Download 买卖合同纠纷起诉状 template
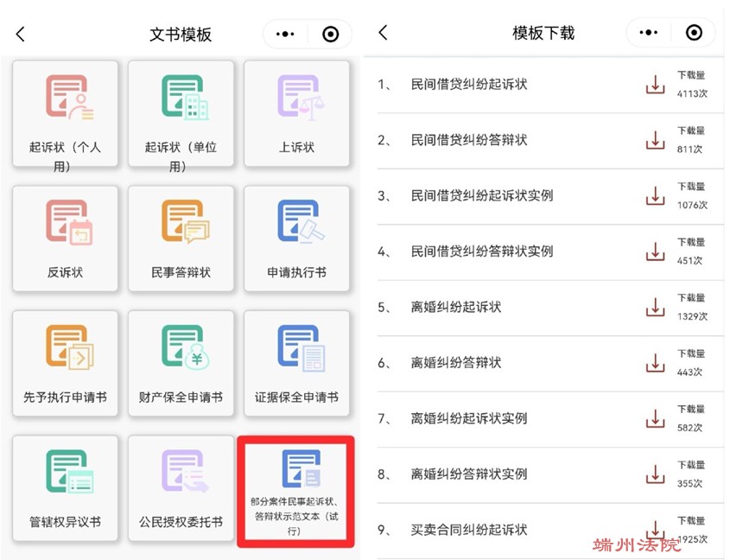This screenshot has height=560, width=730. coord(655,530)
